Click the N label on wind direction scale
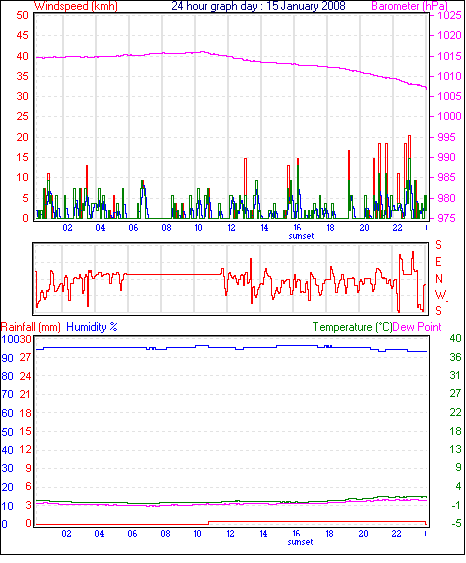 [x=439, y=278]
